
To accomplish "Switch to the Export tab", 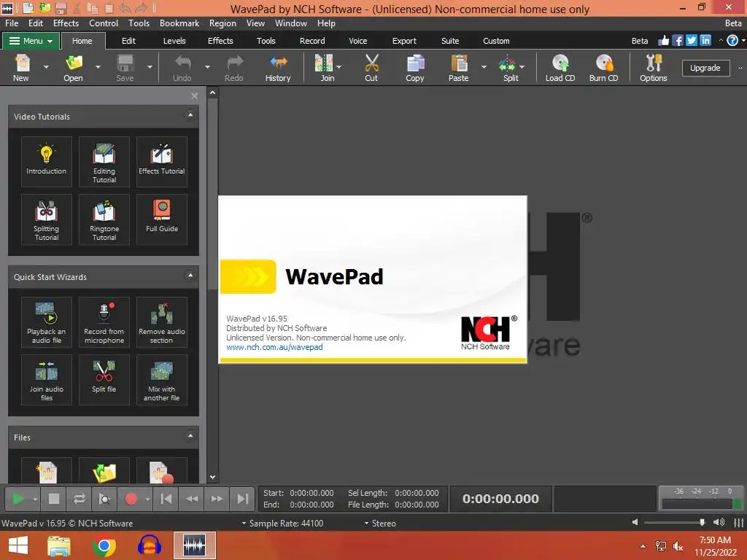I will (404, 41).
